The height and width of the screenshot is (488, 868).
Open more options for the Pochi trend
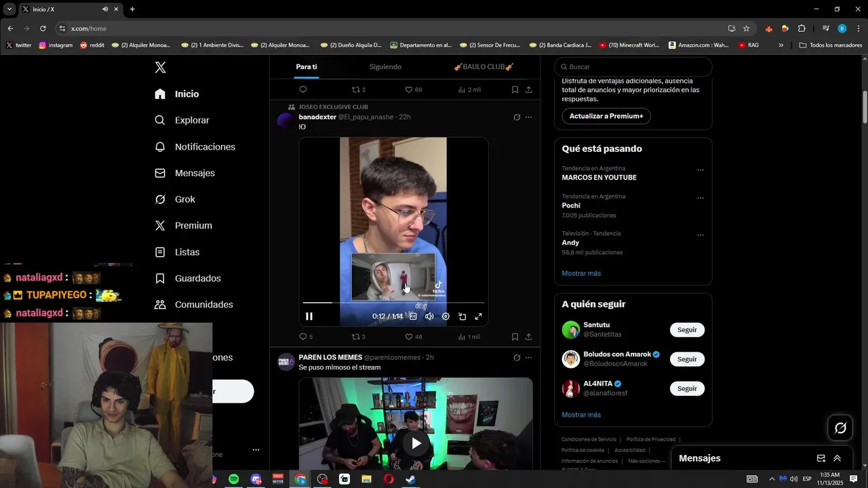tap(701, 198)
